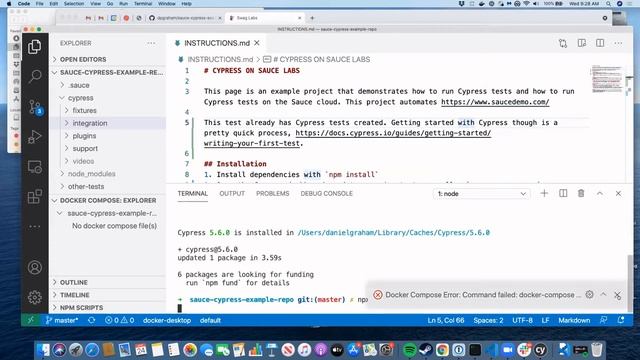Open the Run and Debug view

[35, 137]
